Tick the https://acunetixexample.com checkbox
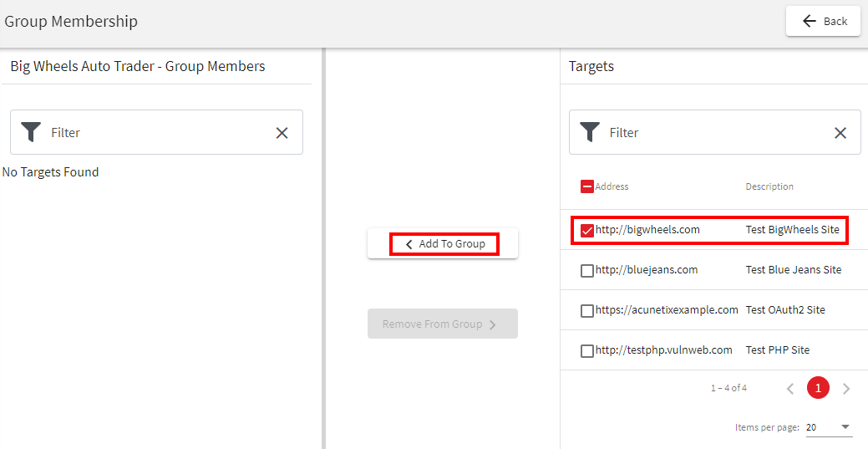Viewport: 868px width, 449px height. pyautogui.click(x=587, y=311)
